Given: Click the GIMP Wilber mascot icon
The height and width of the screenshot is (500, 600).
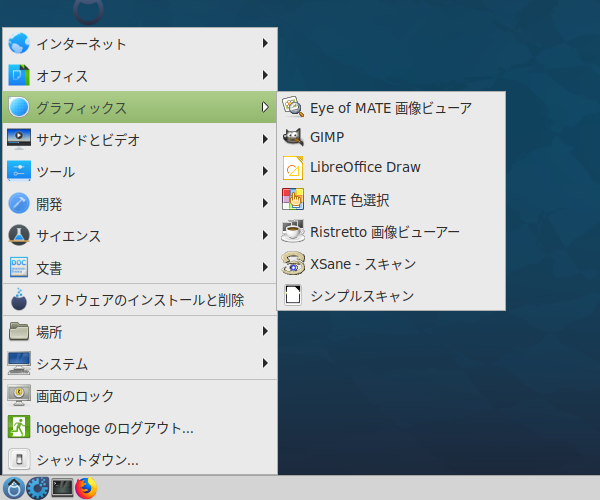Looking at the screenshot, I should tap(293, 137).
